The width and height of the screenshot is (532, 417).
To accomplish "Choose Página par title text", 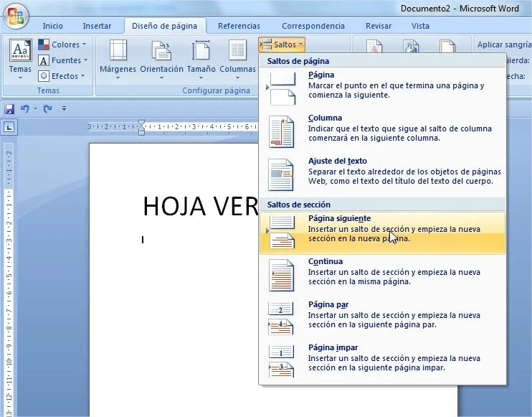I will click(x=328, y=304).
